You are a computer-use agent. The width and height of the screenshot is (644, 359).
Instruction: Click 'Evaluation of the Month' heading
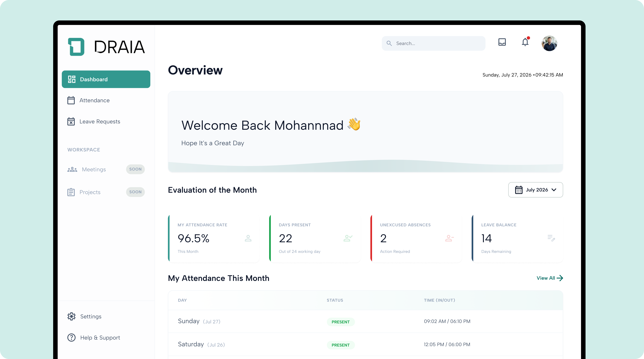(x=212, y=190)
